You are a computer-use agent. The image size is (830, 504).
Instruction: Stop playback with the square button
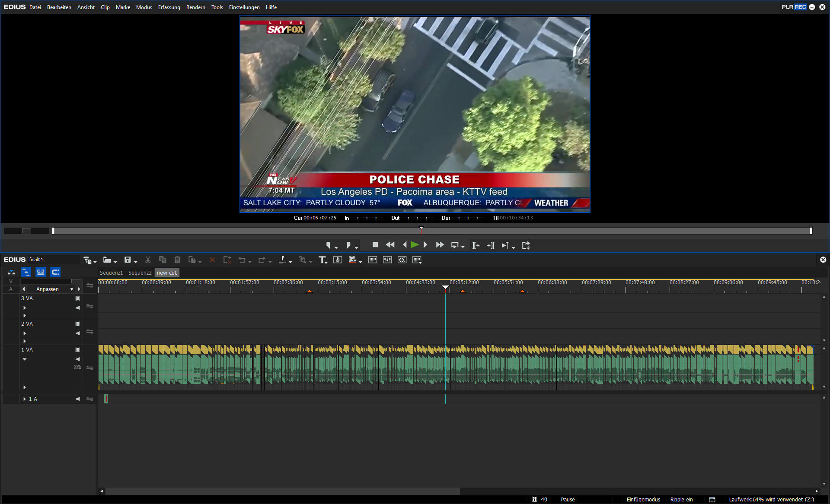click(x=375, y=244)
